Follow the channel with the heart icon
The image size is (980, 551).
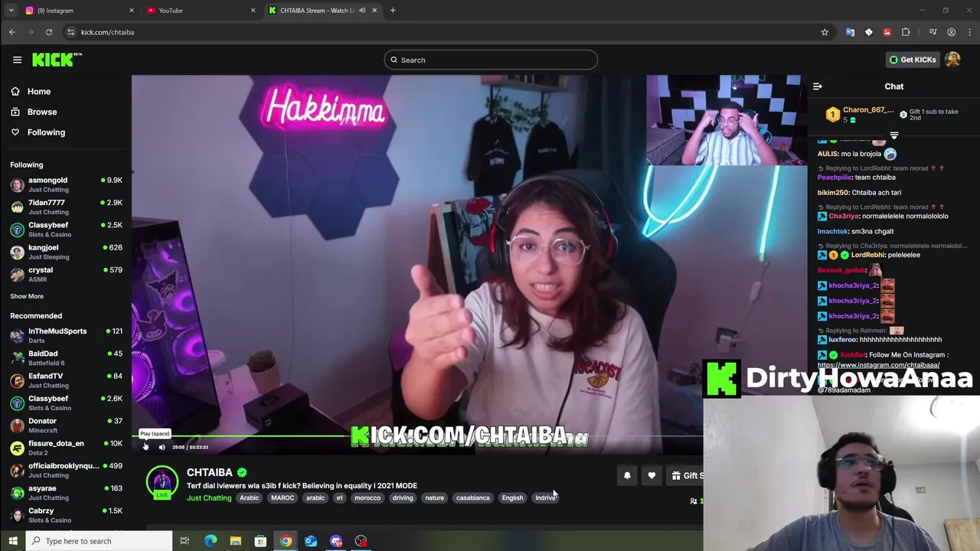coord(652,475)
